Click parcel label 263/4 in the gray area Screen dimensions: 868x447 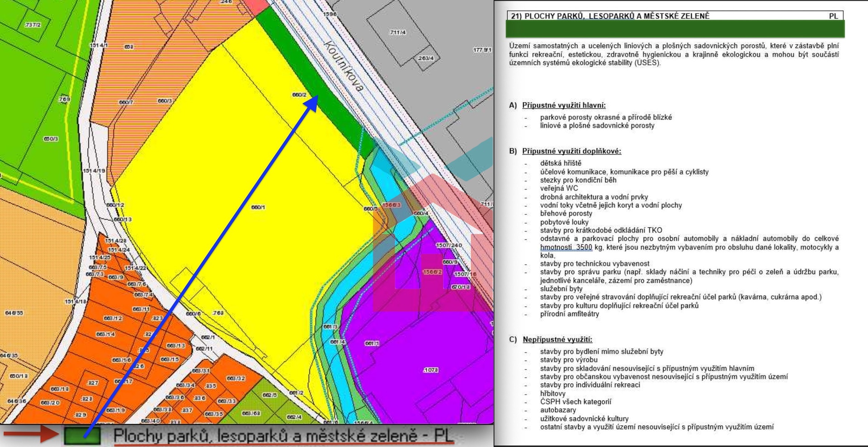[x=425, y=58]
